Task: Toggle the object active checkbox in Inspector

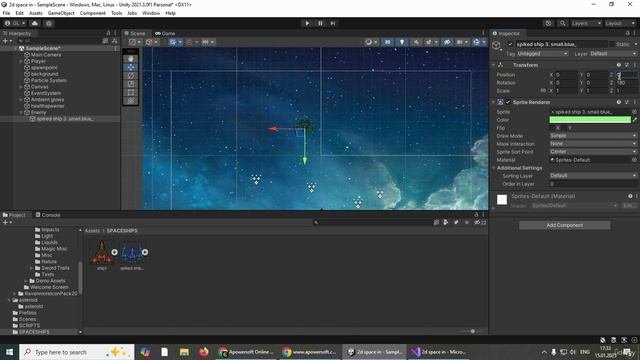Action: tap(510, 44)
